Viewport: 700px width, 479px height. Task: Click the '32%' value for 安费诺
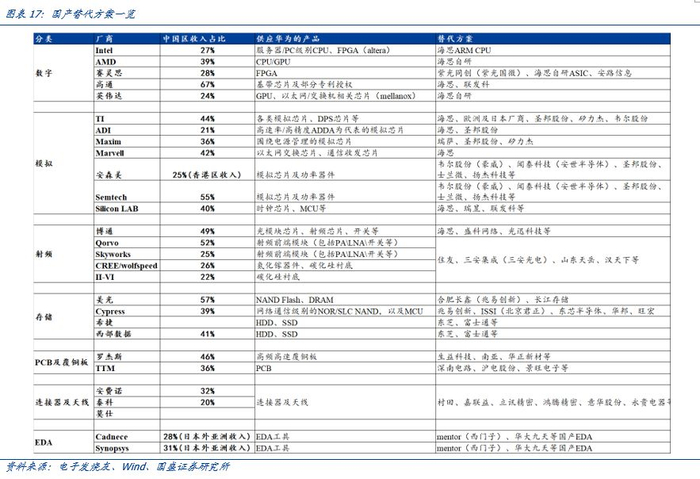[x=208, y=391]
